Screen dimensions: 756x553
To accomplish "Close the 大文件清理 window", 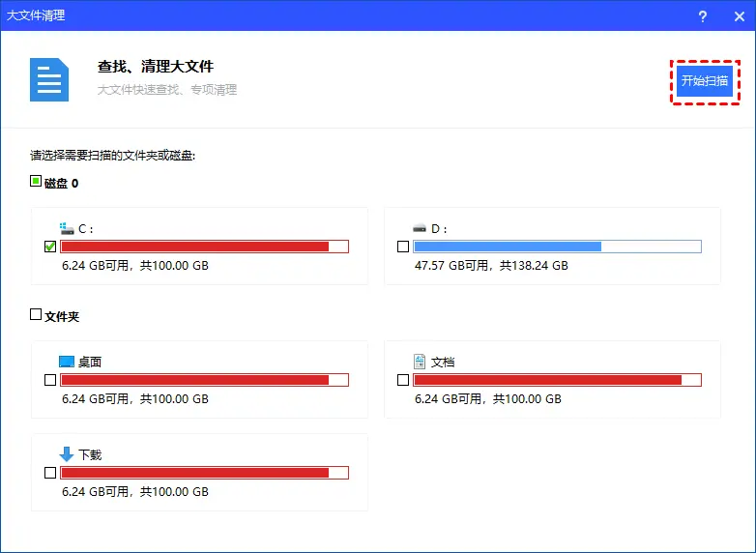I will [740, 15].
